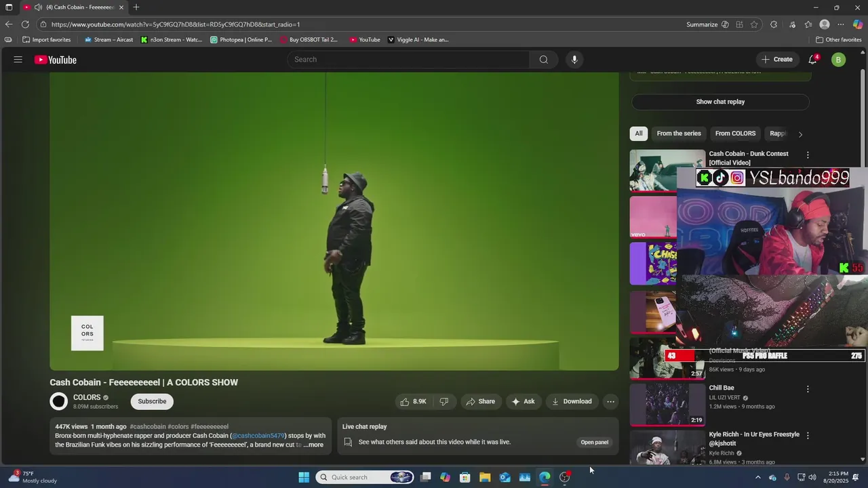Open the COLORS channel avatar
Viewport: 868px width, 488px height.
59,402
